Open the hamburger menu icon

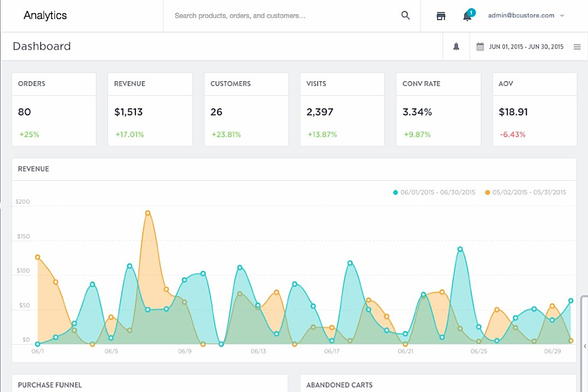[x=577, y=46]
